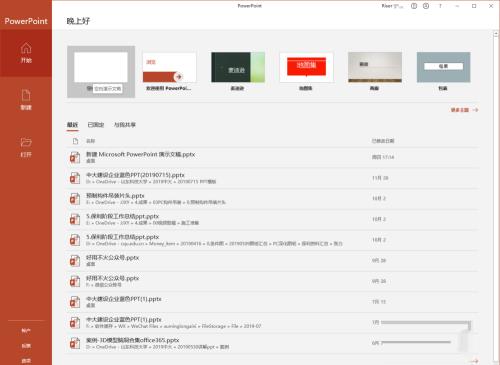This screenshot has height=365, width=500.
Task: Create a blank presentation from the thumbnail
Action: [101, 71]
